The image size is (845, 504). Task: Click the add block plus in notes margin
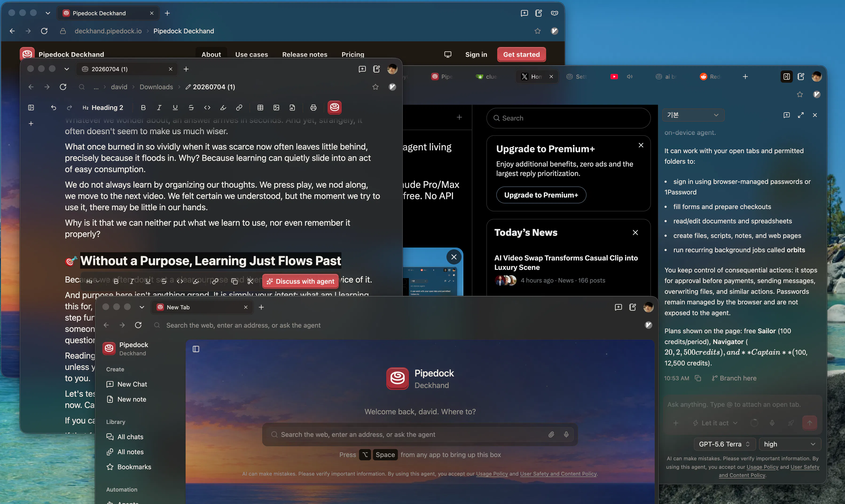point(31,124)
